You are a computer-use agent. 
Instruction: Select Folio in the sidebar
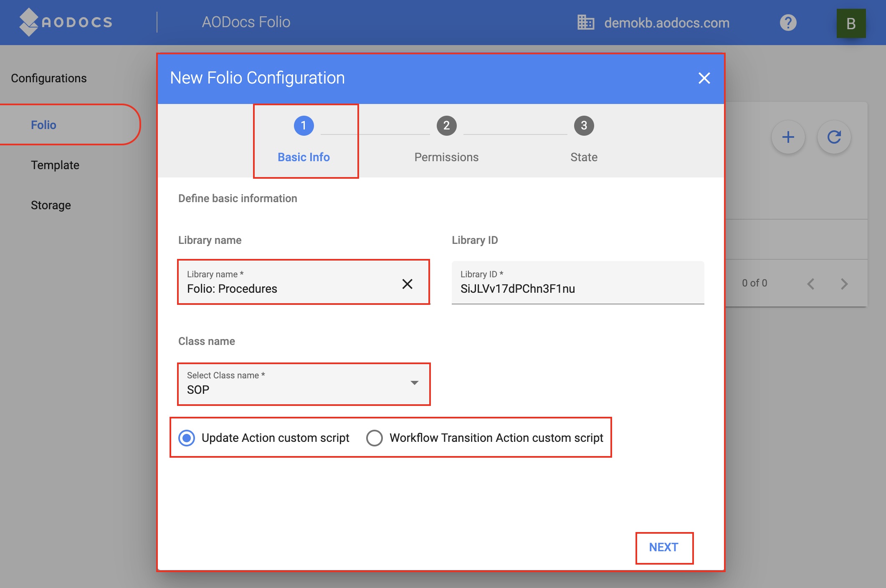click(x=43, y=124)
